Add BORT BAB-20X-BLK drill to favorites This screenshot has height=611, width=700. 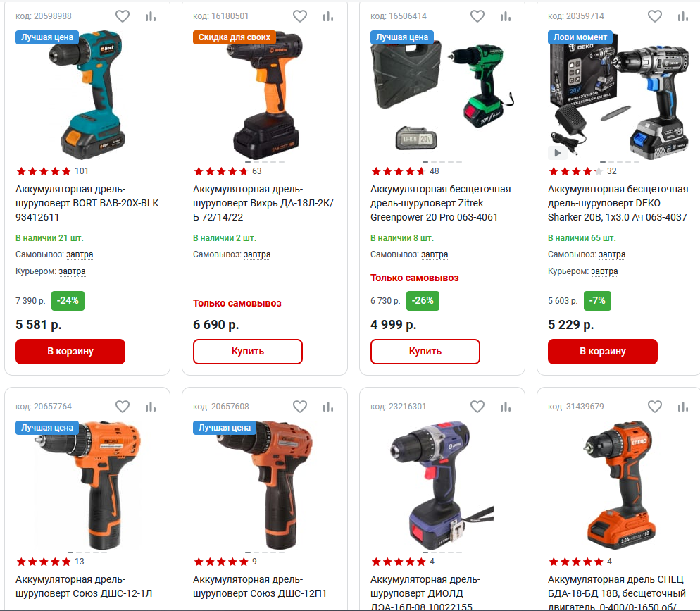(x=123, y=16)
